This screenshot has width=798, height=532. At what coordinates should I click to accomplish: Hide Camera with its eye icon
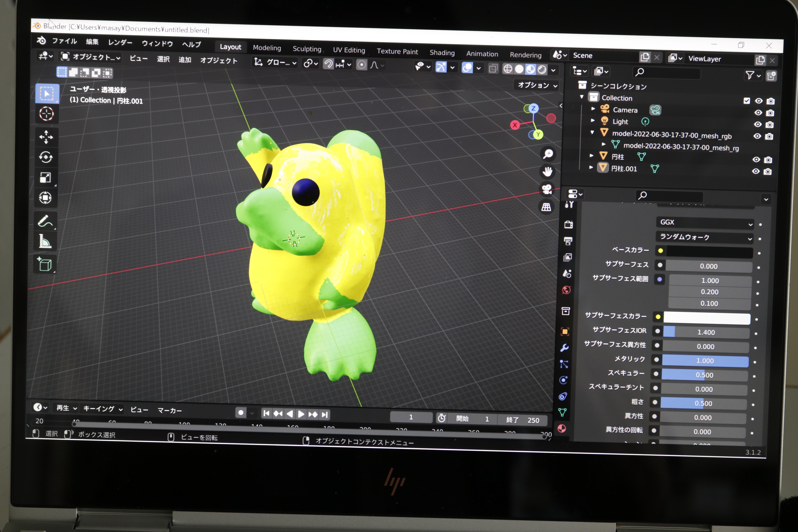tap(758, 113)
